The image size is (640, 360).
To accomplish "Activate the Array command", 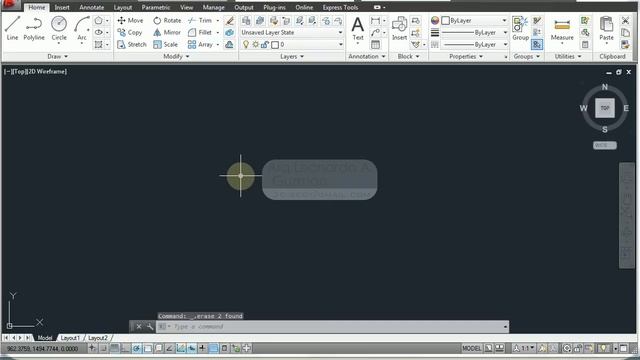I will click(x=200, y=44).
